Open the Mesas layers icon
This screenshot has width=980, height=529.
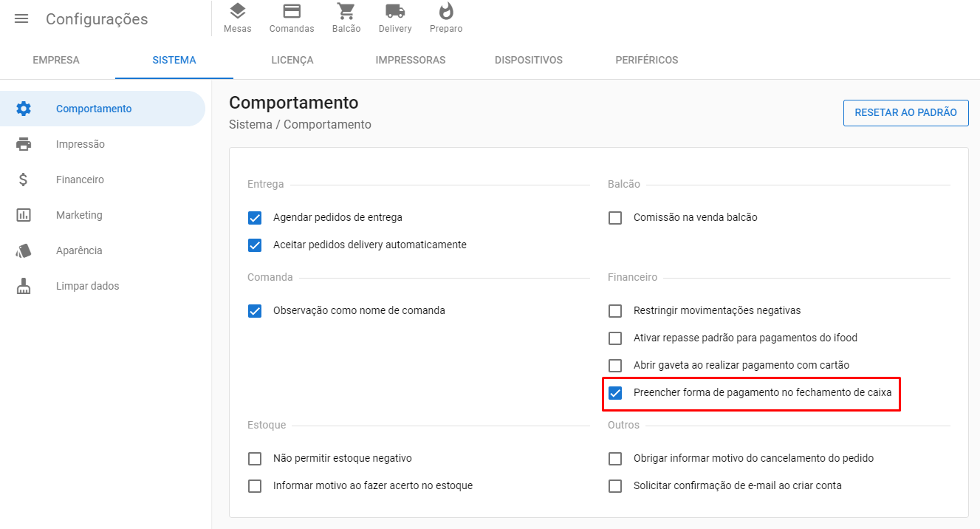click(x=237, y=11)
